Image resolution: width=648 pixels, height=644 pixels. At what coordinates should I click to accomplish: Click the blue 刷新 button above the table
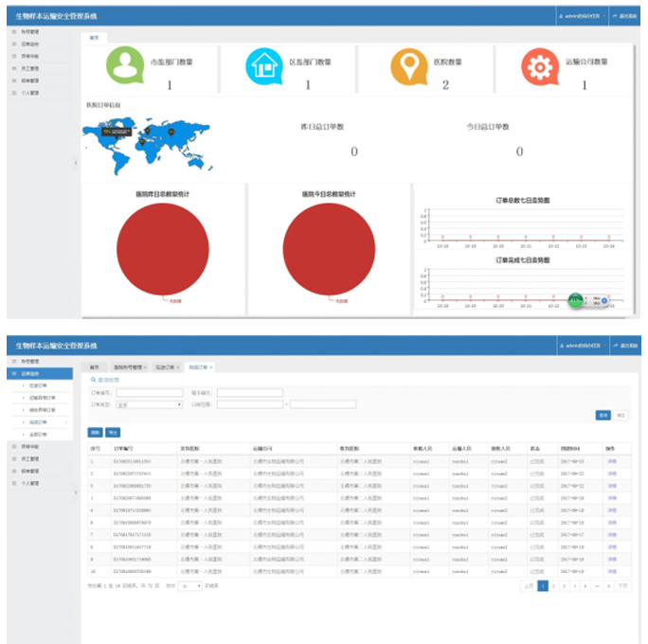coord(95,433)
